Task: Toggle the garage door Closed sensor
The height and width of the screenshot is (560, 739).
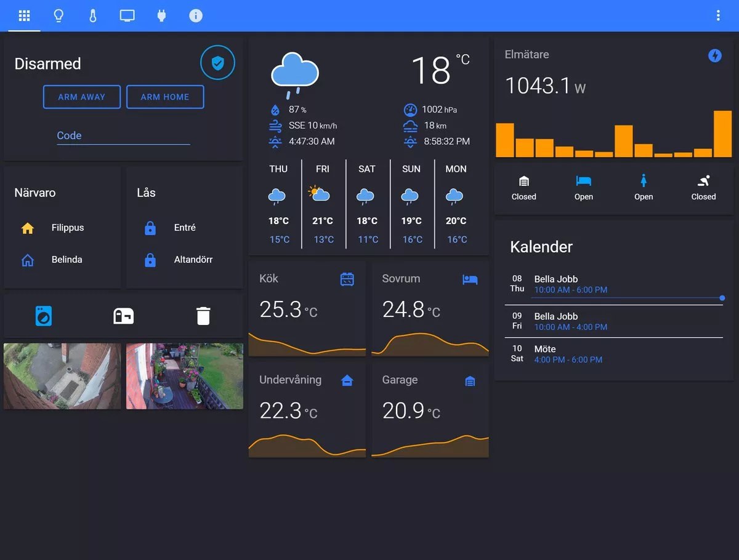Action: click(523, 188)
